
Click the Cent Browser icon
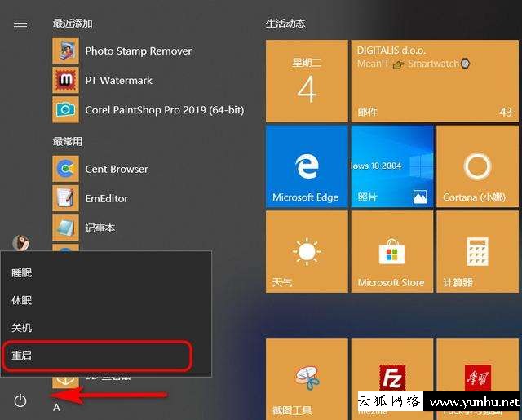(65, 169)
